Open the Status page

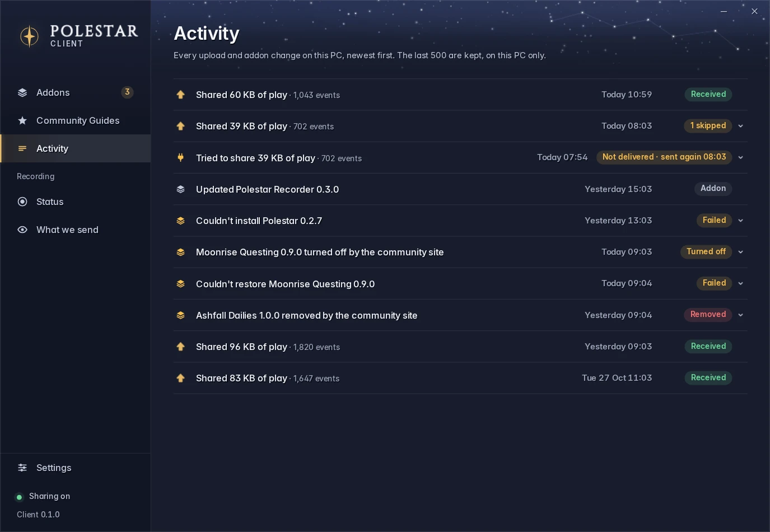pyautogui.click(x=76, y=202)
